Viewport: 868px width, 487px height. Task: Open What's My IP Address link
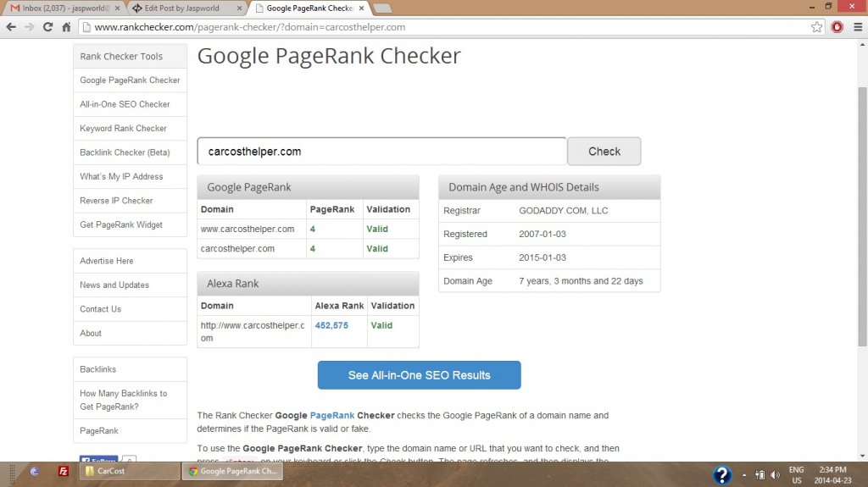(x=130, y=176)
